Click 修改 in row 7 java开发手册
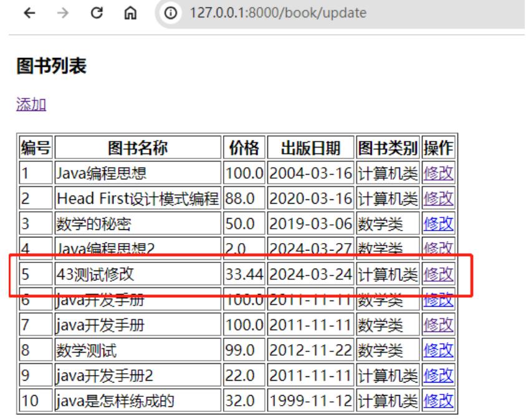Viewport: 526px width, 420px height. pyautogui.click(x=438, y=325)
